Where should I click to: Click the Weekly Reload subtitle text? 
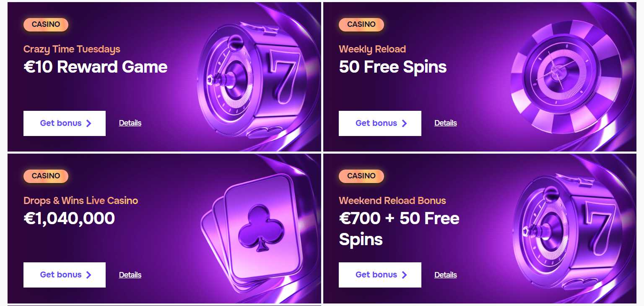coord(372,49)
